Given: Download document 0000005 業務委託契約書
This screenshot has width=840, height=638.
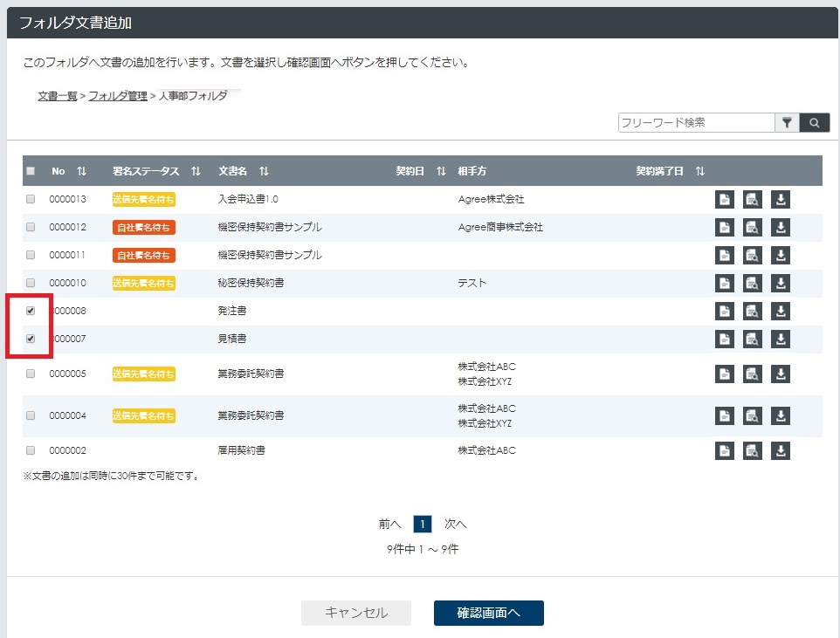Looking at the screenshot, I should coord(781,374).
